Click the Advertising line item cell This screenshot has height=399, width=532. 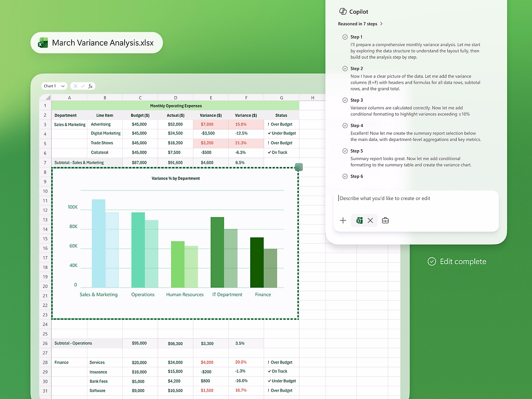105,125
